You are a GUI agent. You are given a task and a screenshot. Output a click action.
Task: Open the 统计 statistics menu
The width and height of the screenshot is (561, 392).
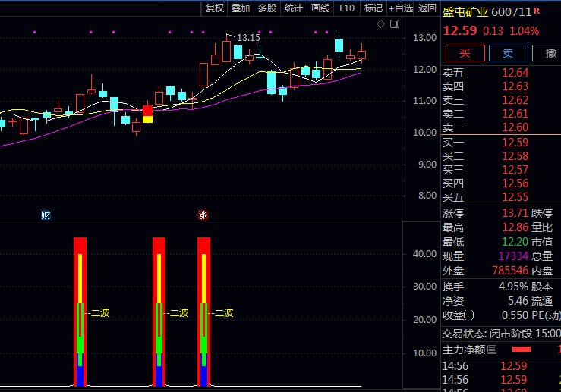(293, 8)
